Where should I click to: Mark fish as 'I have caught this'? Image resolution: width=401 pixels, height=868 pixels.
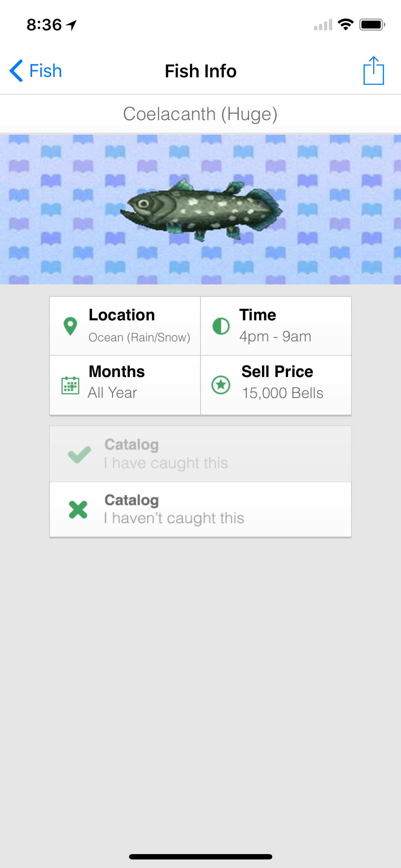pyautogui.click(x=200, y=454)
